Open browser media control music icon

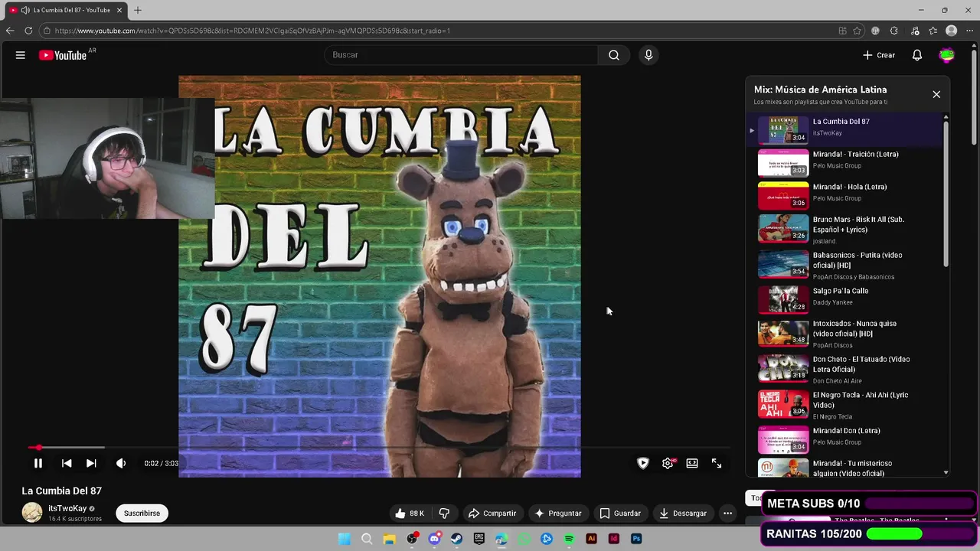pos(915,31)
